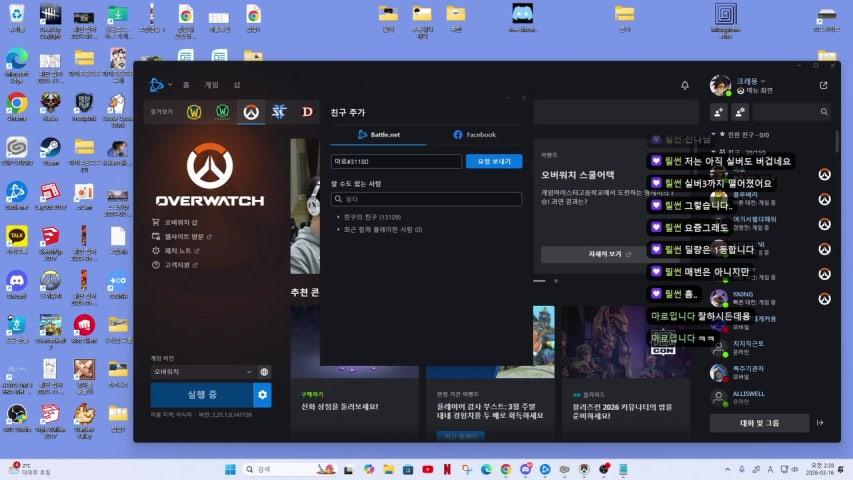Open Netflix from the taskbar
Screen dimensions: 853x480
(447, 469)
